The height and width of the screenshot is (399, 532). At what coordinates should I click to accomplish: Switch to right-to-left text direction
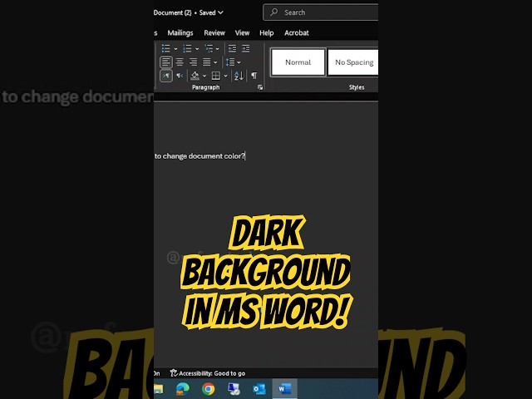(x=180, y=76)
